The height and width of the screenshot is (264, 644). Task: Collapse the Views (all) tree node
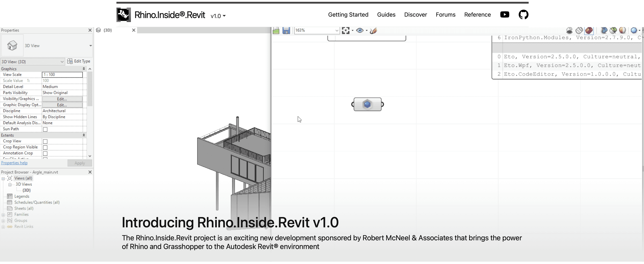pos(3,179)
